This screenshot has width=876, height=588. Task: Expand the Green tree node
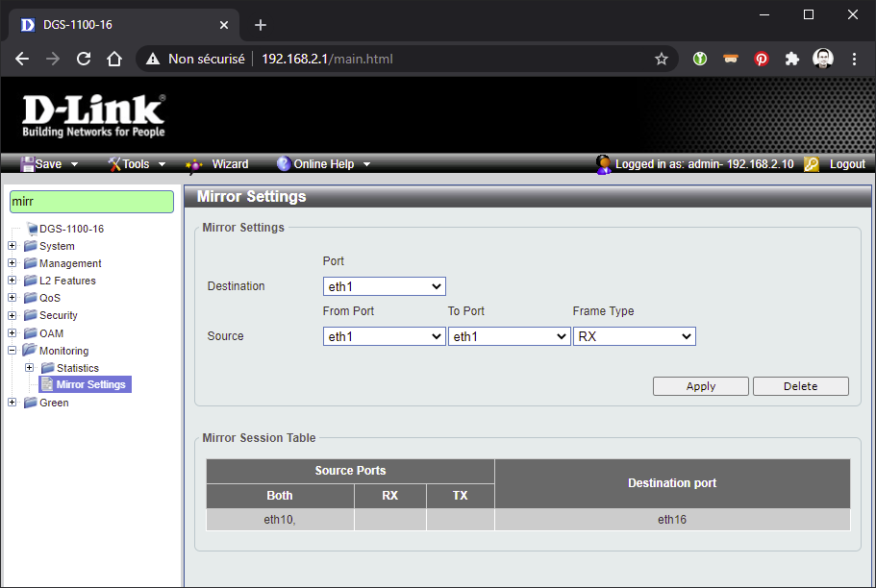12,402
